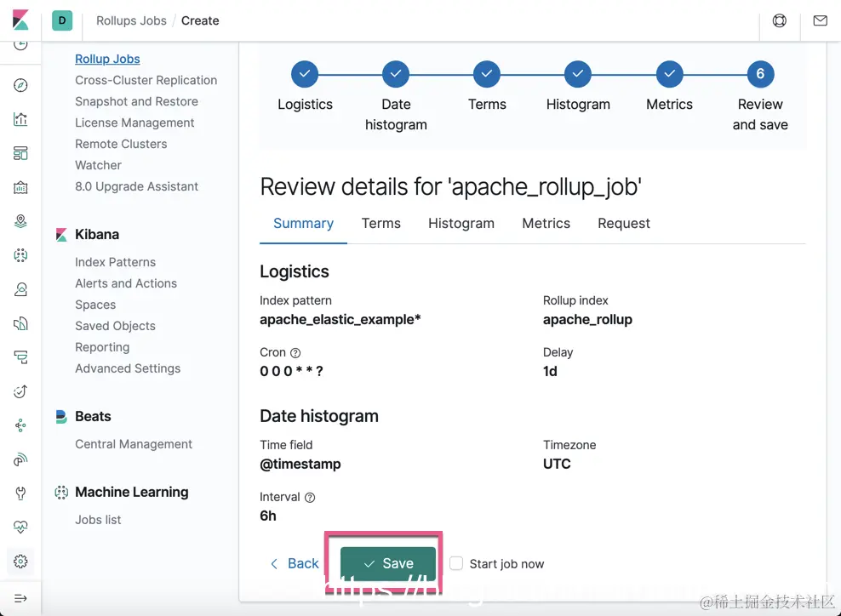Open Management gear icon in sidebar
Screen dimensions: 841x616
(20, 562)
